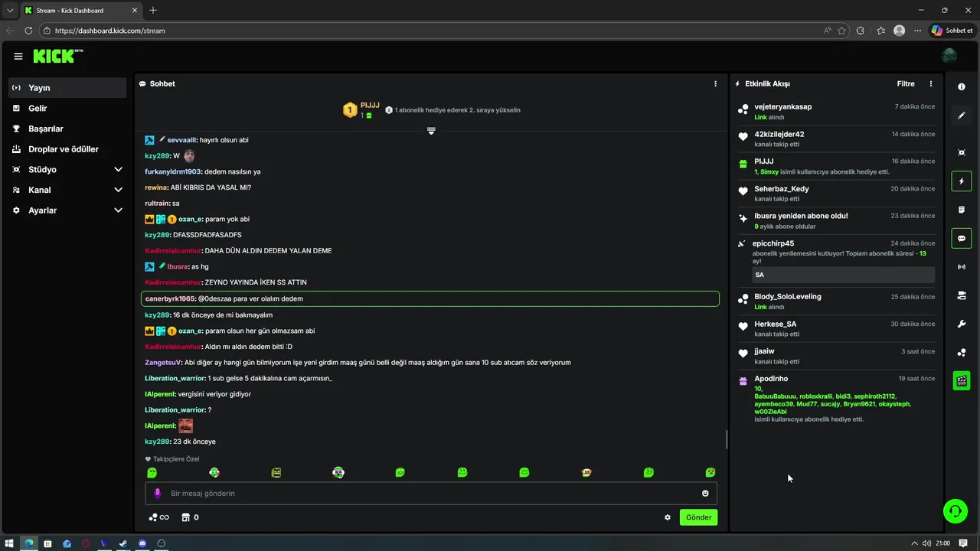Screen dimensions: 980x551
Task: Click the camera host icon in toolbar
Action: coord(962,295)
